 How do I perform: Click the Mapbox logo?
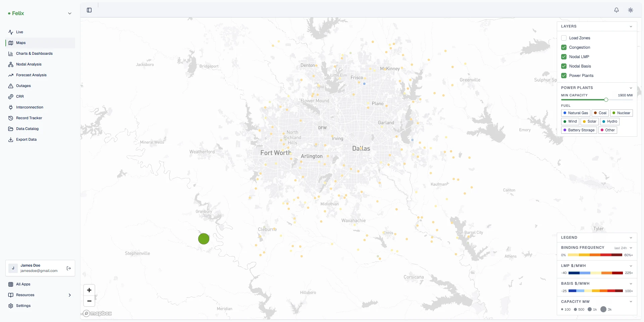97,313
